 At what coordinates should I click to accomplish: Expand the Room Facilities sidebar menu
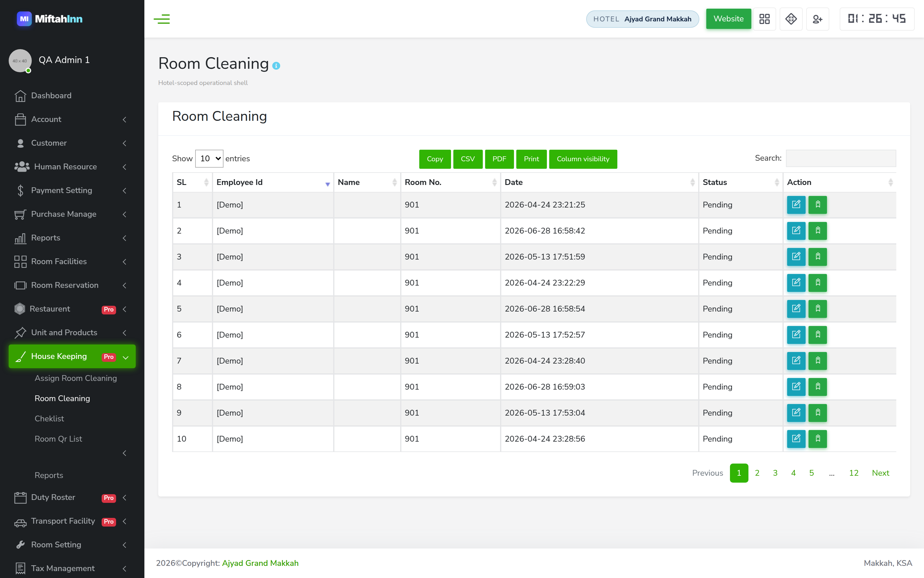click(72, 262)
